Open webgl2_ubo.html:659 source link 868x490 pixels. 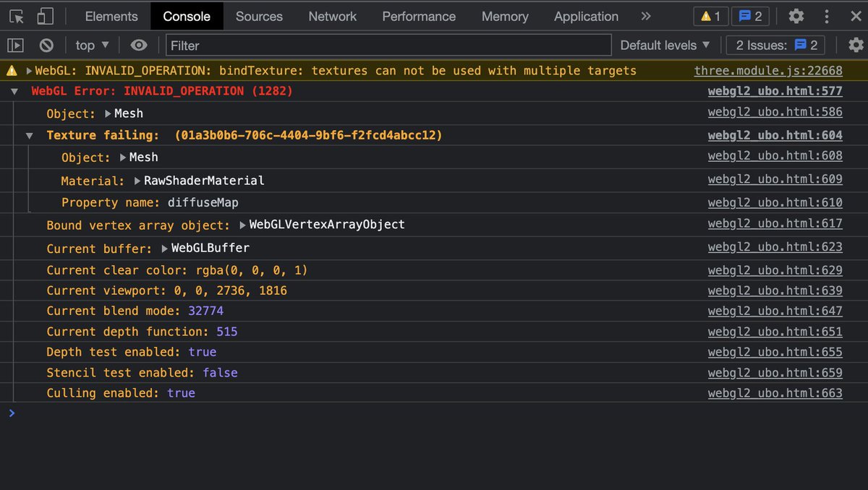(775, 373)
